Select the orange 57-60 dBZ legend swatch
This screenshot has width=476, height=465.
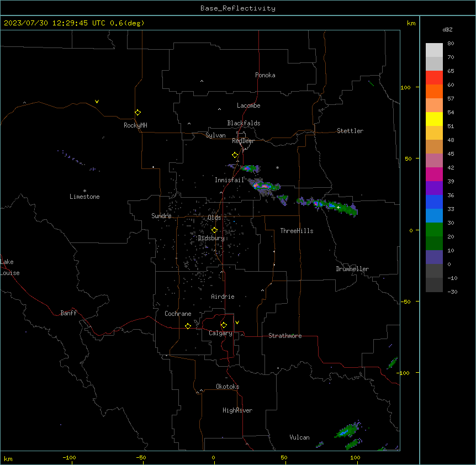pyautogui.click(x=434, y=91)
